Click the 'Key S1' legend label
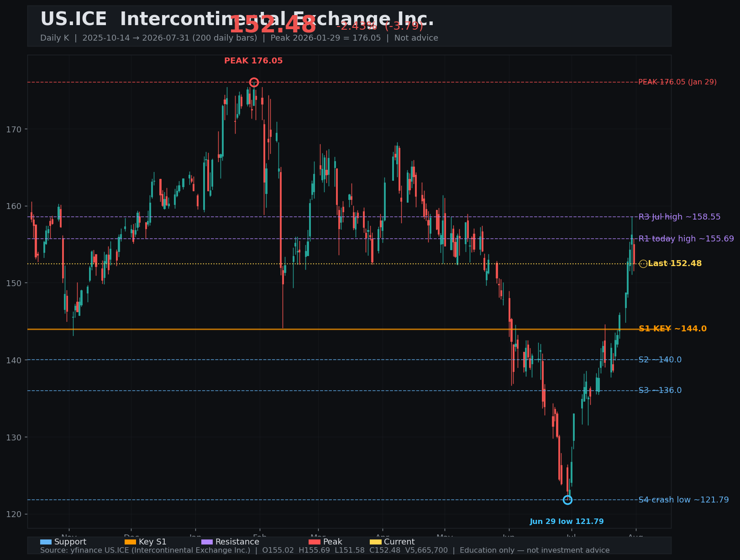Viewport: 740px width, 560px height. [152, 542]
